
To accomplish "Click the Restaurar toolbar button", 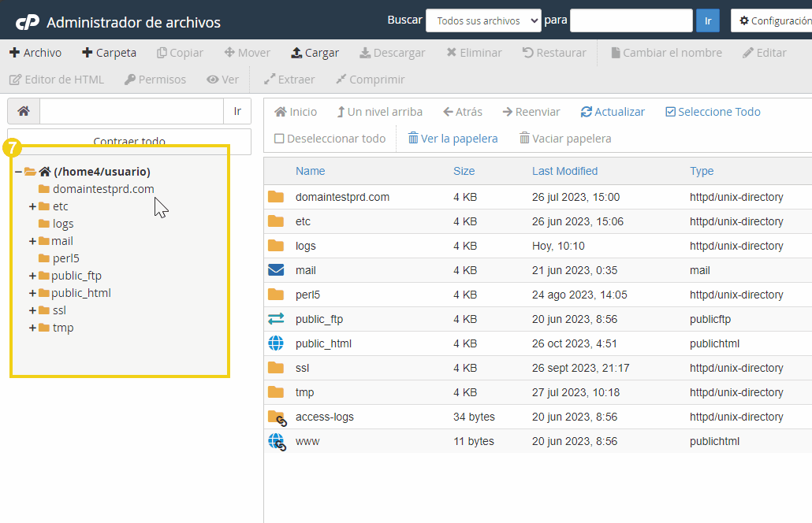I will (x=554, y=53).
